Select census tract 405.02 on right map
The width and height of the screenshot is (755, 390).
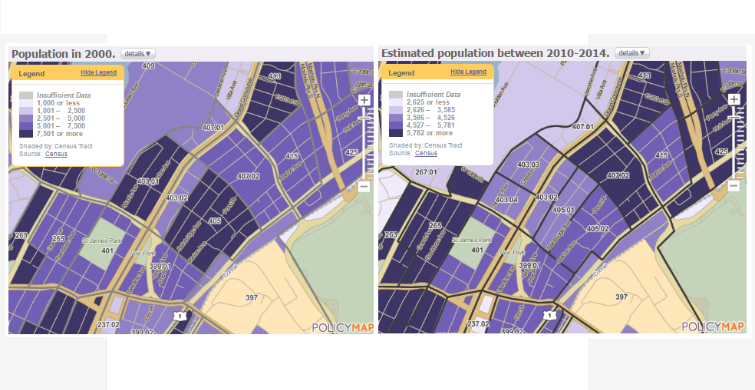597,229
